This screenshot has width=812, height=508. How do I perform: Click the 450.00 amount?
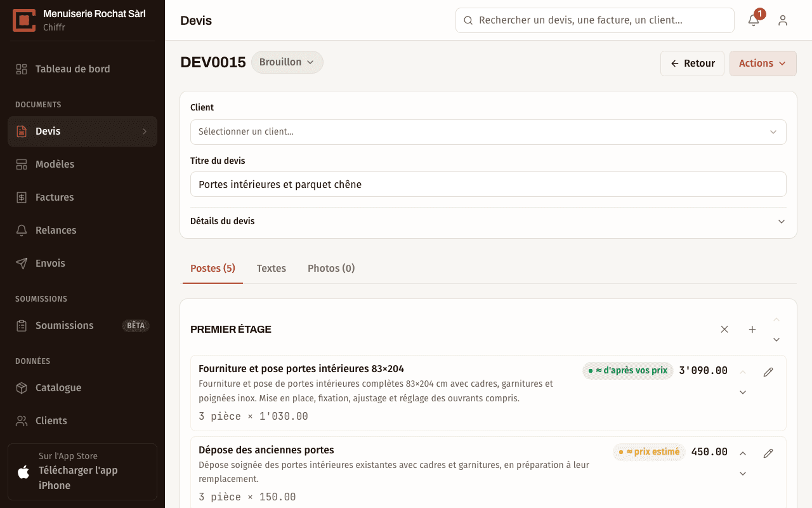[x=709, y=452]
